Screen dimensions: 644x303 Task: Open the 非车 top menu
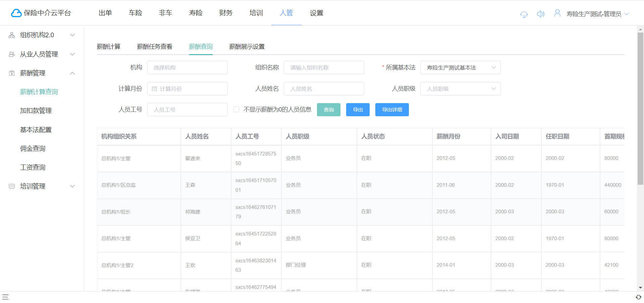(x=166, y=13)
